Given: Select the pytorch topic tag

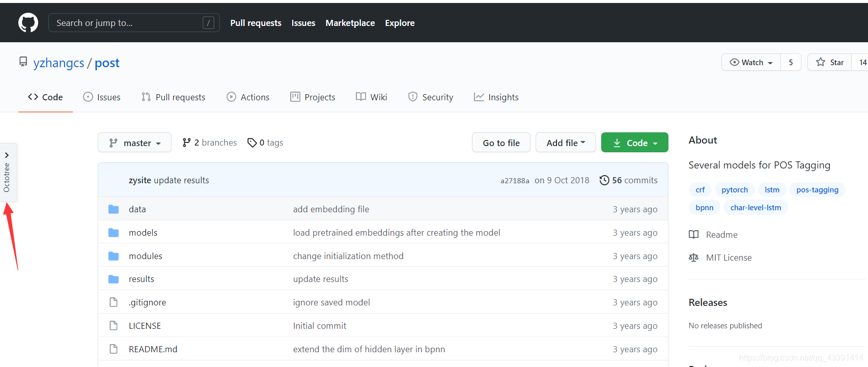Looking at the screenshot, I should coord(735,190).
